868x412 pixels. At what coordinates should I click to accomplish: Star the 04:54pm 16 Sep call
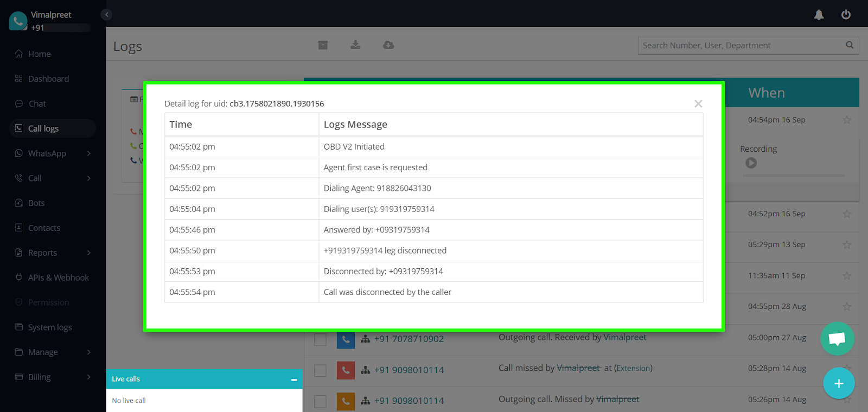tap(846, 120)
